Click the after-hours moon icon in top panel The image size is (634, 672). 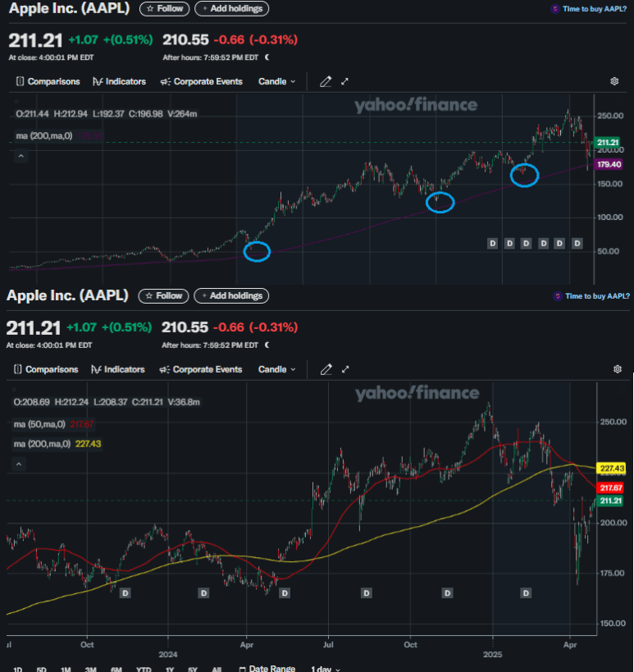tap(267, 57)
